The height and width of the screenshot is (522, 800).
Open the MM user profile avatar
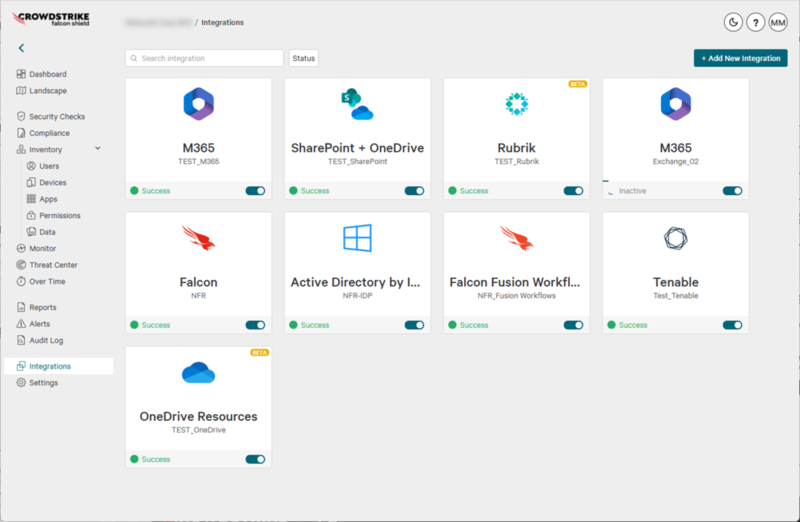778,22
